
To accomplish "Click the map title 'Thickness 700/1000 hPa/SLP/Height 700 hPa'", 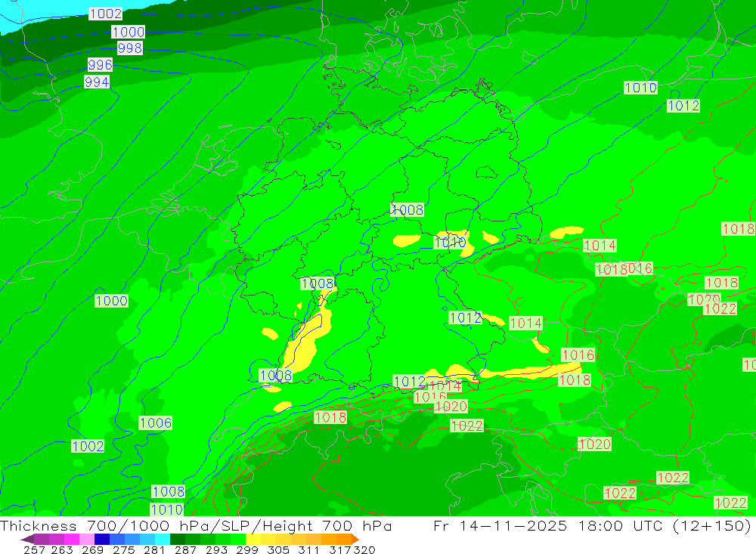I will pyautogui.click(x=196, y=525).
